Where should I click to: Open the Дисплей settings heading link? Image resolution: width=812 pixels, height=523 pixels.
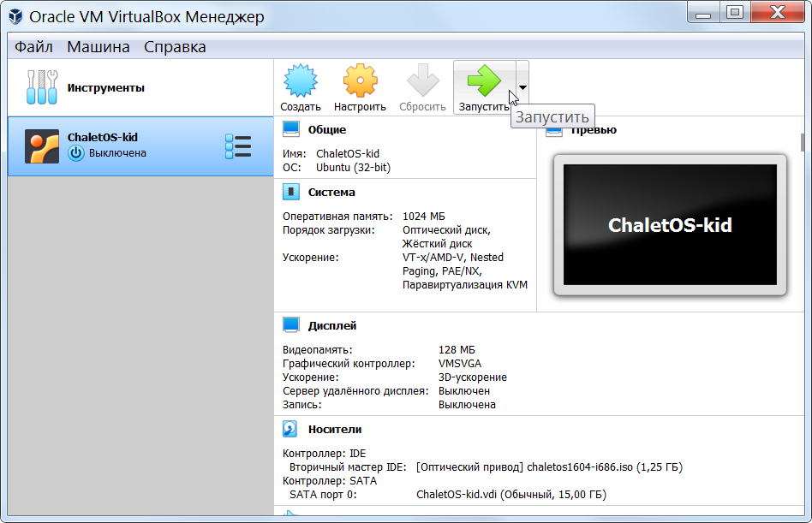(332, 326)
